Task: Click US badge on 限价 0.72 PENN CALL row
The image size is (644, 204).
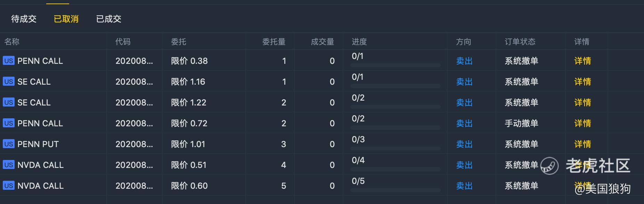Action: click(9, 123)
